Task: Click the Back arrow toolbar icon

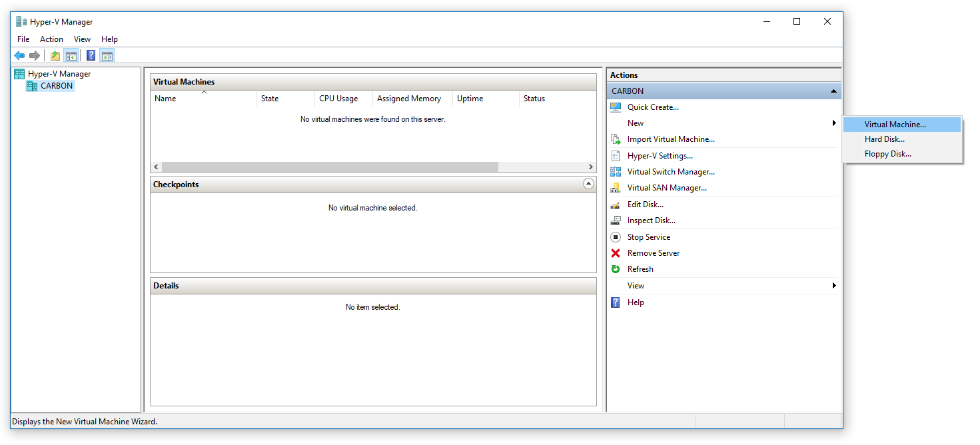Action: pos(19,56)
